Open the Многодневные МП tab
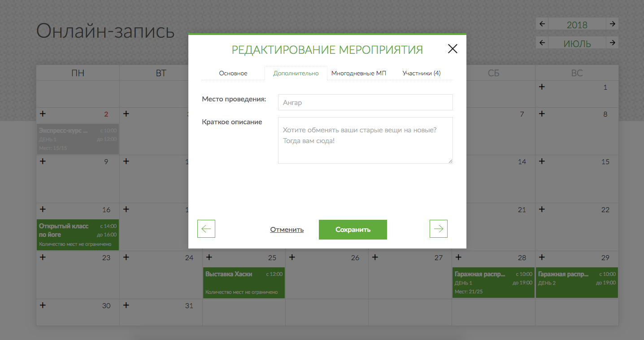Screen dimensions: 644x340 (358, 73)
